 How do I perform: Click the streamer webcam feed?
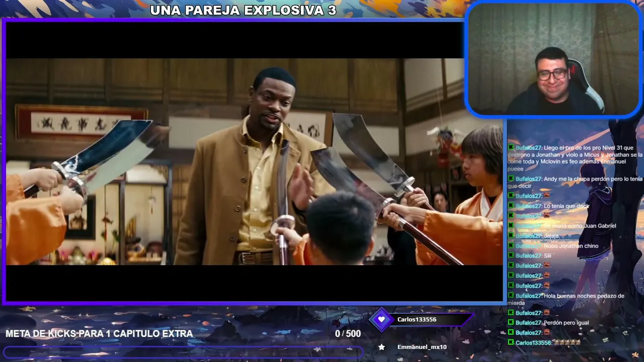pyautogui.click(x=553, y=59)
